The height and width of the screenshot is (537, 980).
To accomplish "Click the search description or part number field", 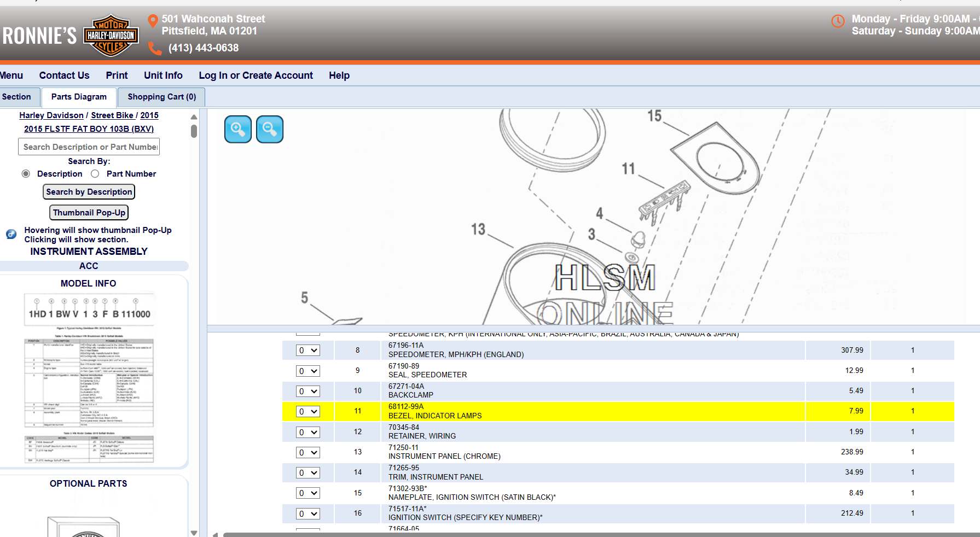I will [89, 147].
